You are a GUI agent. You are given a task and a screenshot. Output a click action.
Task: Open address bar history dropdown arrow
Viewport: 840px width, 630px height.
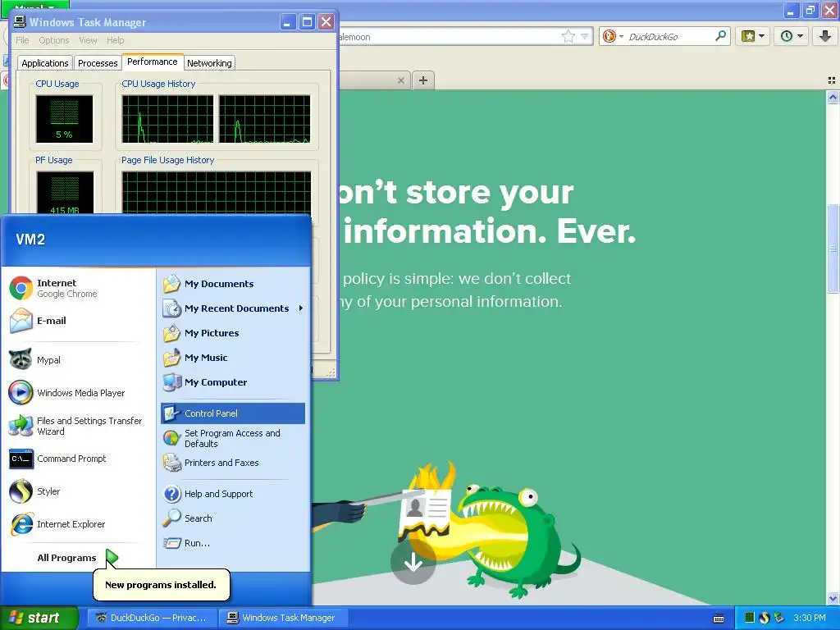(584, 36)
